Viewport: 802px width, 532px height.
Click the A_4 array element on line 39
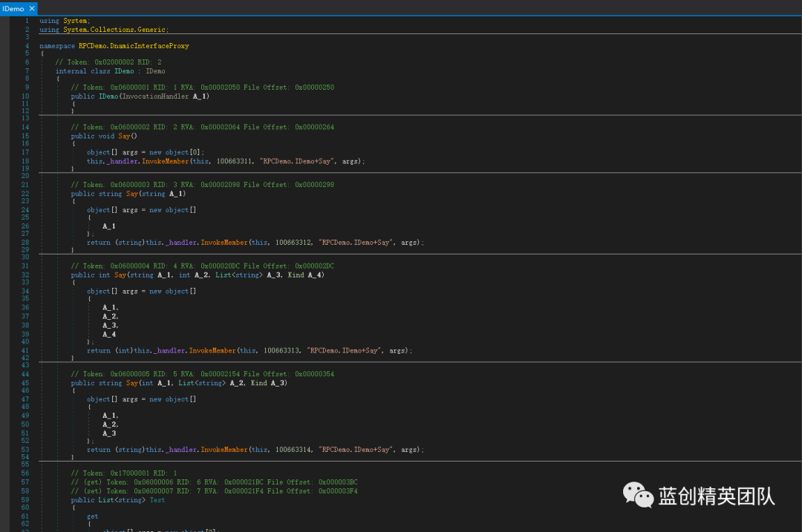109,334
